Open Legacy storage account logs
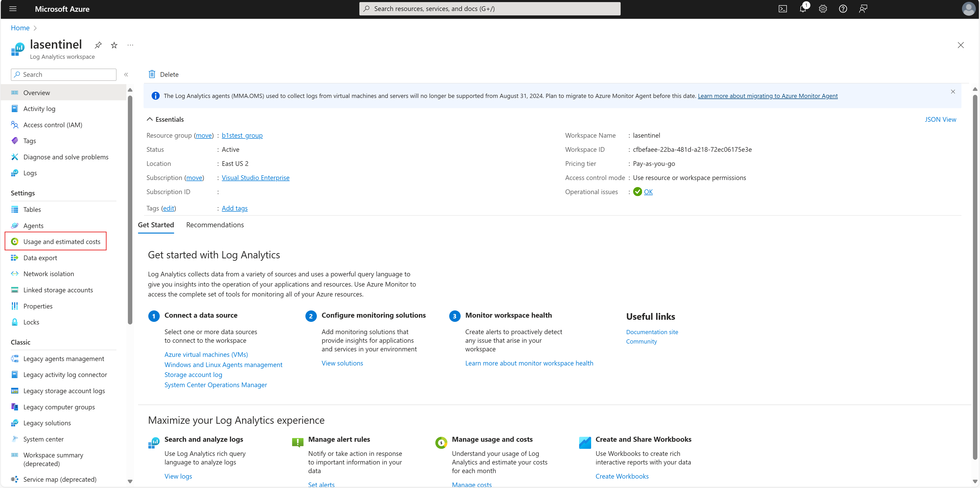This screenshot has height=488, width=980. coord(64,391)
